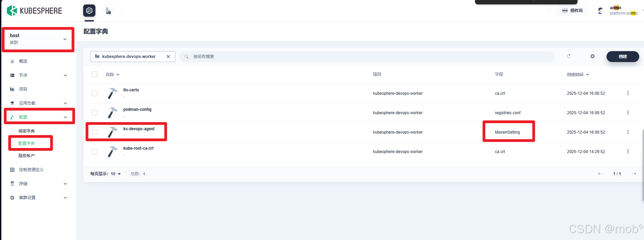644x240 pixels.
Task: Expand the 存储 storage menu
Action: pyautogui.click(x=38, y=184)
